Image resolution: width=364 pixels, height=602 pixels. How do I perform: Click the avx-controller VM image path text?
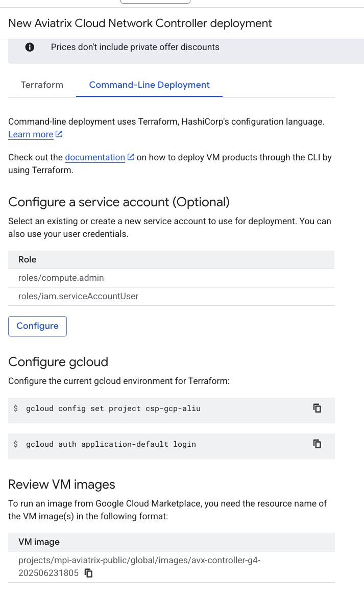tap(139, 560)
